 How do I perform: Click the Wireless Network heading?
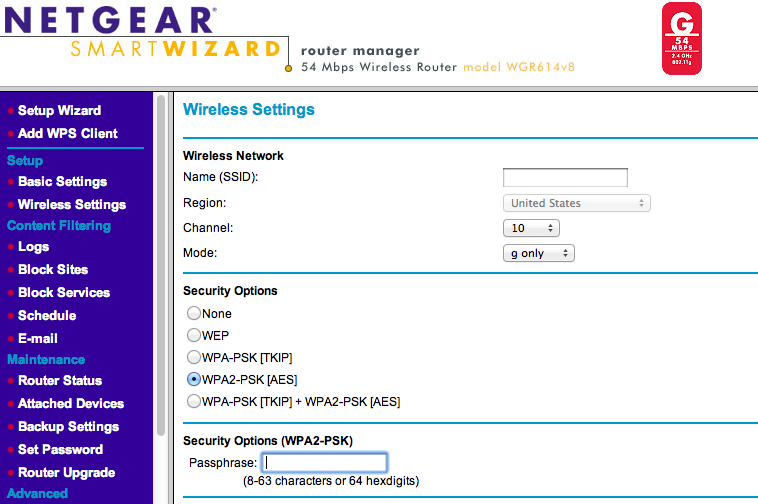tap(233, 156)
